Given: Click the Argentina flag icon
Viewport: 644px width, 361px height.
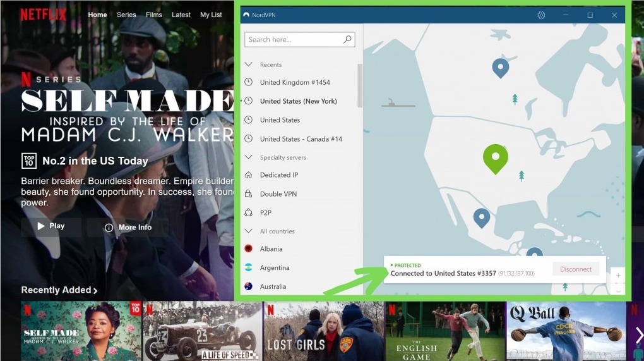Looking at the screenshot, I should pos(249,268).
